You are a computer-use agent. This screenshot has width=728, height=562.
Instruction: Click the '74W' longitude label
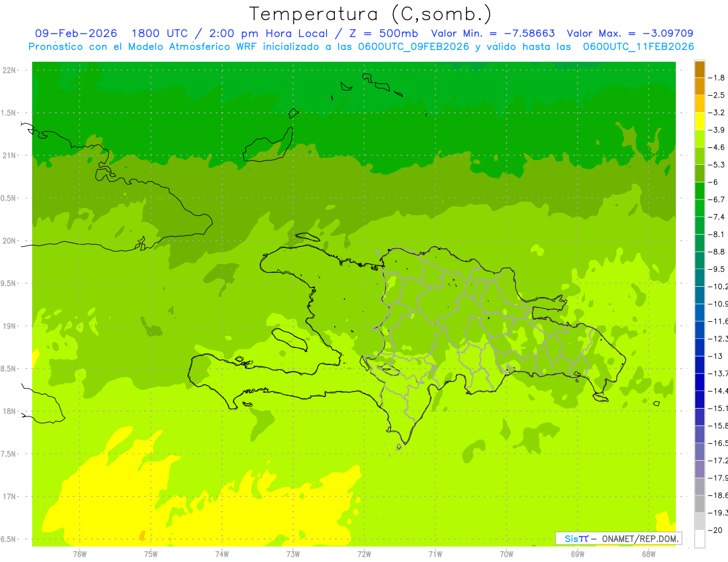tap(221, 554)
